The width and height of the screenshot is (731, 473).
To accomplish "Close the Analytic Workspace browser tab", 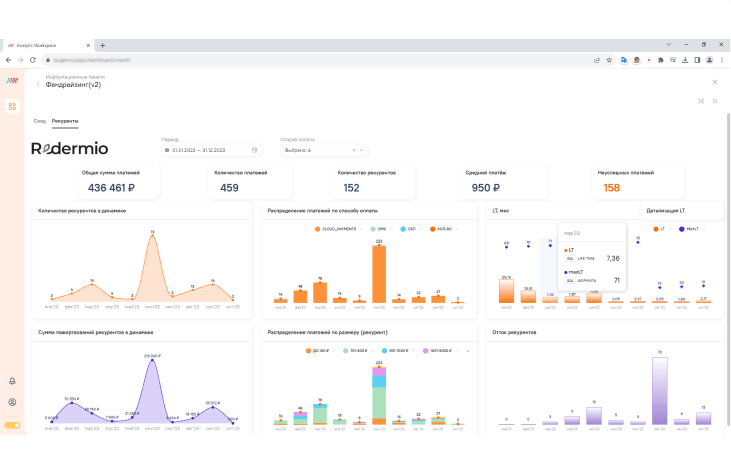I will pos(88,45).
